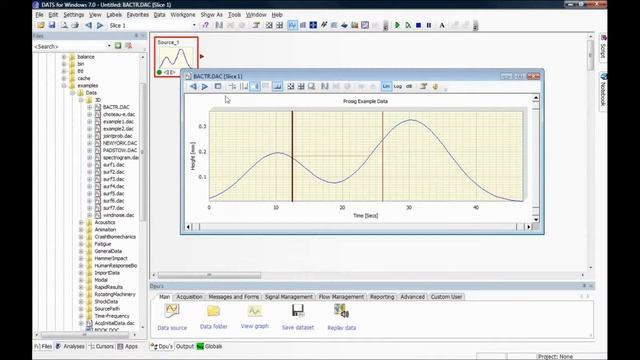Switch graph axis to dB scale

pos(409,87)
